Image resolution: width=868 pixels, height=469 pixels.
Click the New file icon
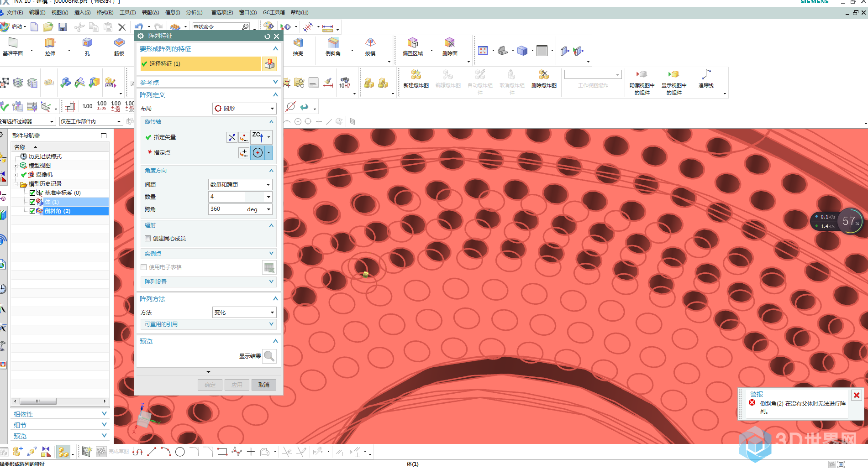click(34, 27)
